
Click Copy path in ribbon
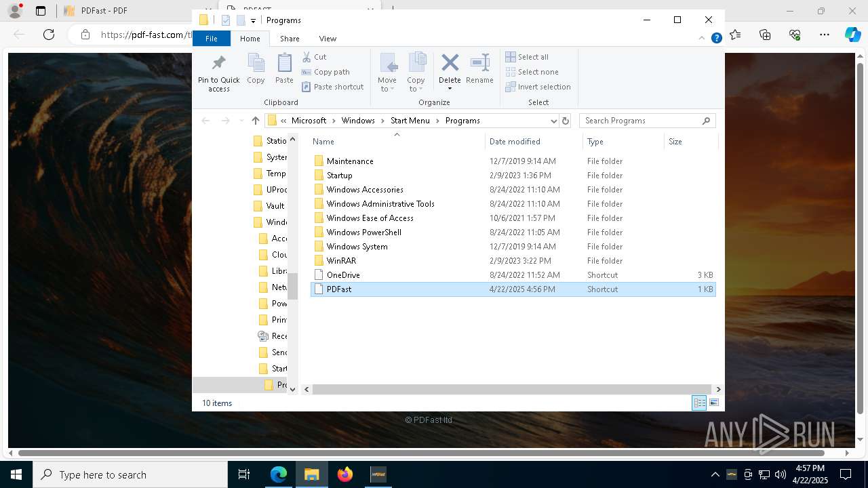pos(325,72)
